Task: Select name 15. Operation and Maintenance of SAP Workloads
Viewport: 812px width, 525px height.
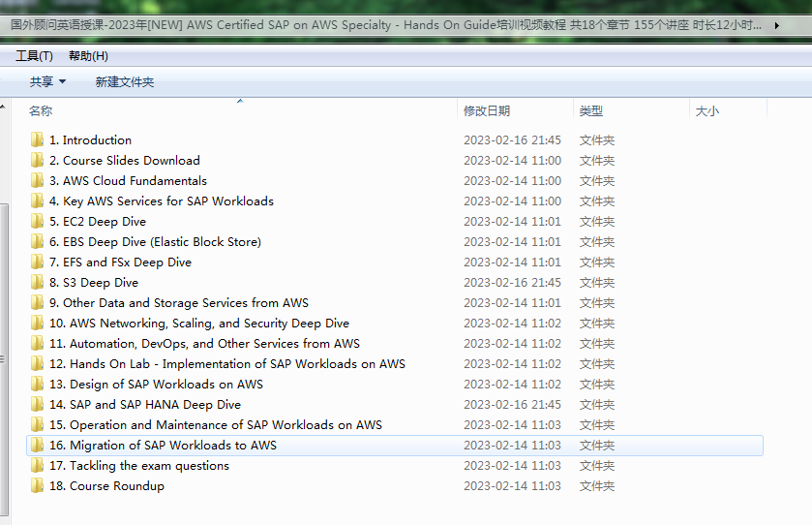Action: (x=216, y=424)
